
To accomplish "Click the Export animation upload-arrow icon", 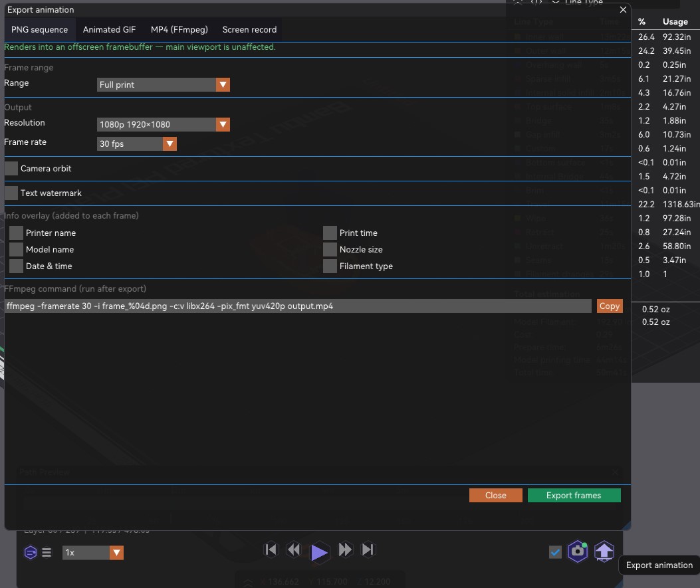I will (604, 551).
